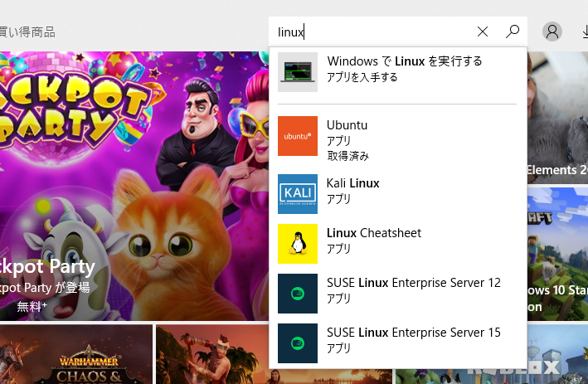Screen dimensions: 588x384
Task: Click the SUSE Enterprise Server 15 icon
Action: (x=298, y=343)
